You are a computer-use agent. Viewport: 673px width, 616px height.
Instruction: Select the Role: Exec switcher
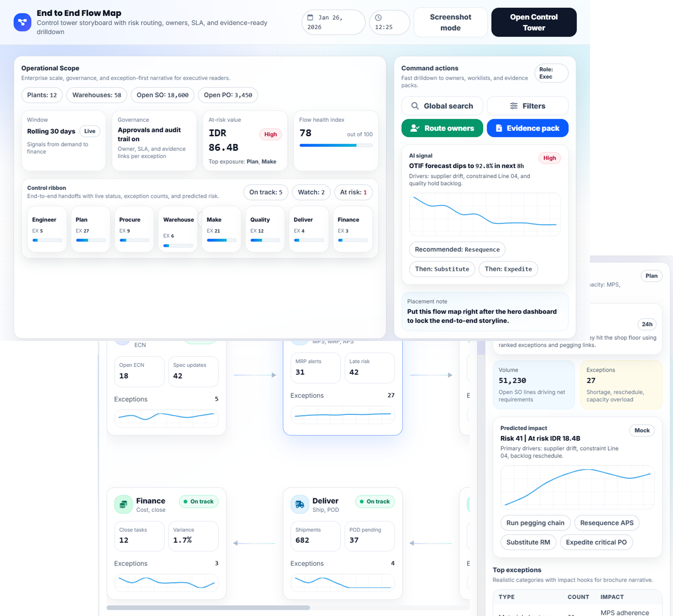click(551, 73)
